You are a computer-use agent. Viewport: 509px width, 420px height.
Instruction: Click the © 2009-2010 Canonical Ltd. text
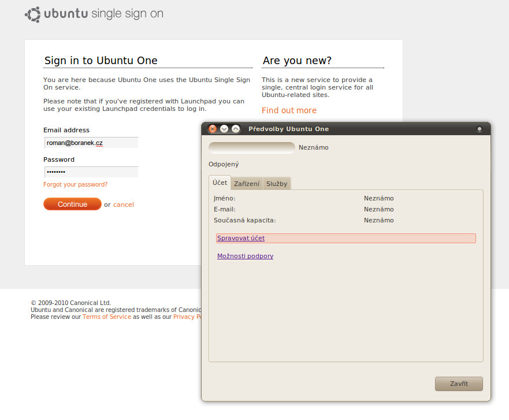[70, 303]
